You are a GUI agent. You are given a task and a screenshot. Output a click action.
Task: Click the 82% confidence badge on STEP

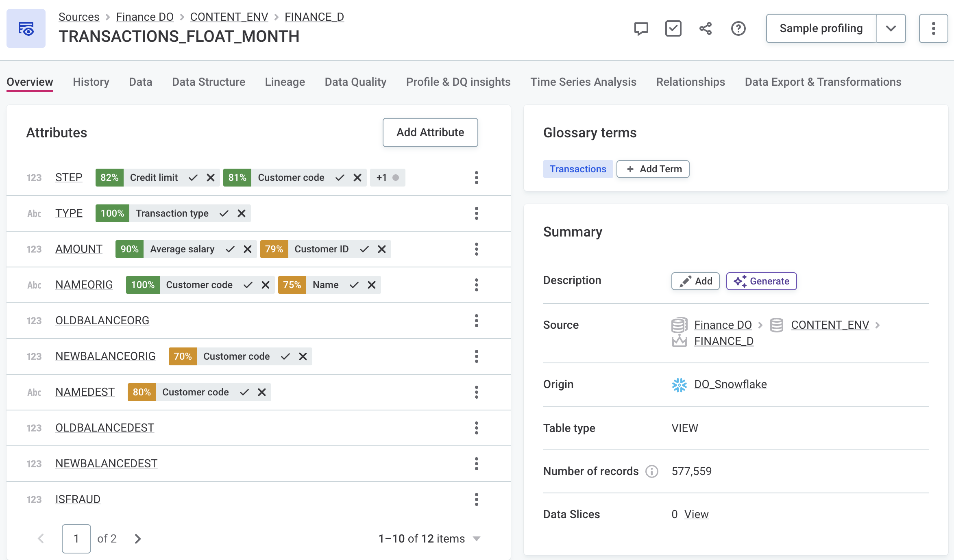point(109,178)
